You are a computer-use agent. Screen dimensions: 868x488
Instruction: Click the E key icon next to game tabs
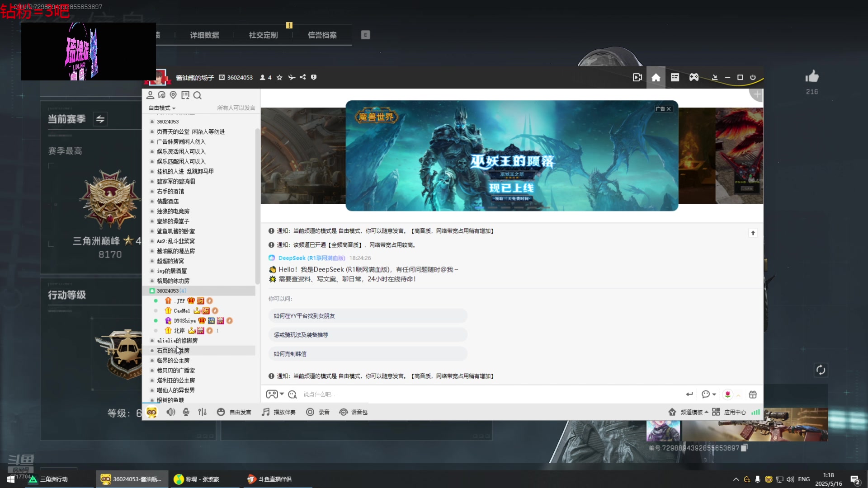tap(365, 35)
